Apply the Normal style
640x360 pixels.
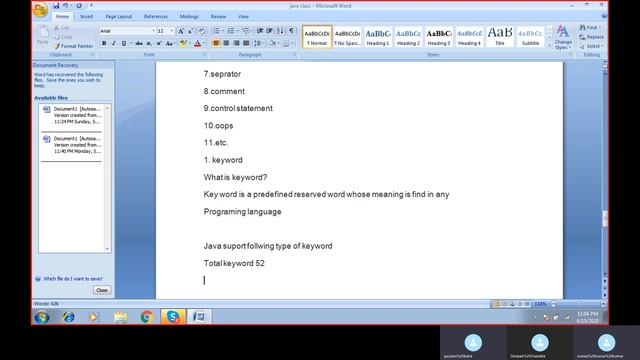pos(317,37)
